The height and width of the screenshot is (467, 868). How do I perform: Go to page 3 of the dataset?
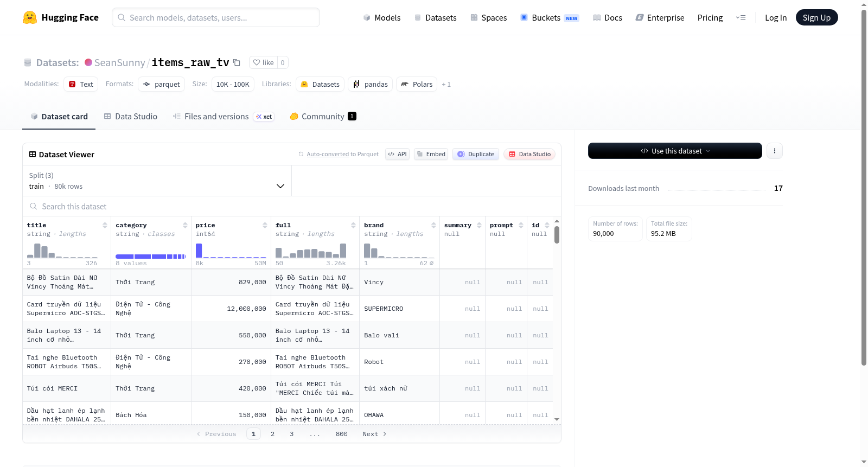coord(291,434)
